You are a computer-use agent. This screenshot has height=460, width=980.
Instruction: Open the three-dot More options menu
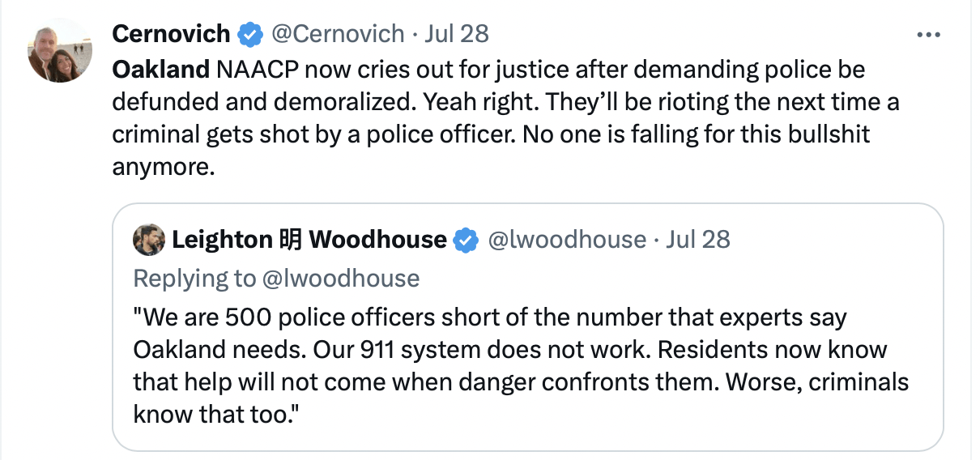tap(927, 35)
